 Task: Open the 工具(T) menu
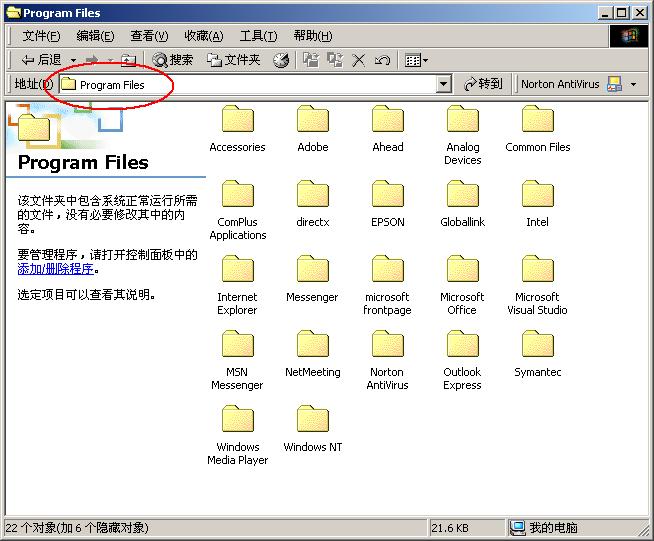click(258, 36)
